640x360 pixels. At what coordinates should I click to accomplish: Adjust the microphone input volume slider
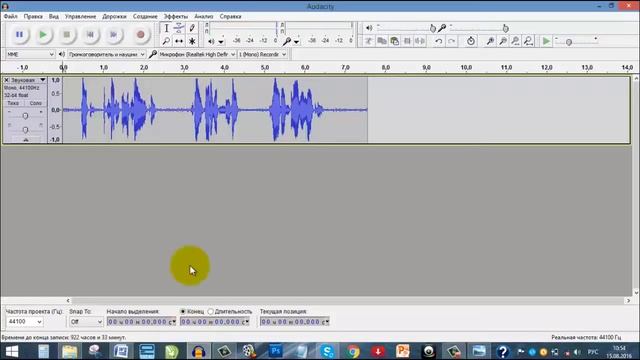coord(505,28)
